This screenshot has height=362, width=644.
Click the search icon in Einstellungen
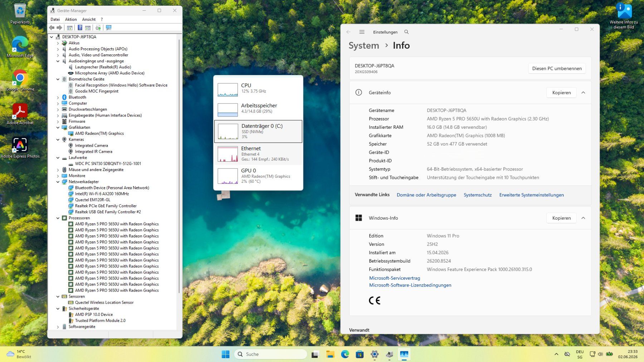[x=406, y=32]
